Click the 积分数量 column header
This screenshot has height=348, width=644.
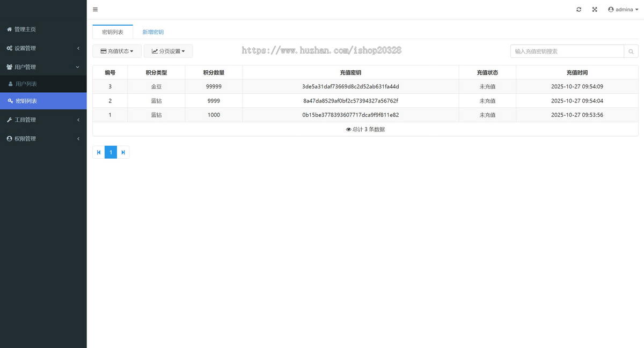click(214, 72)
